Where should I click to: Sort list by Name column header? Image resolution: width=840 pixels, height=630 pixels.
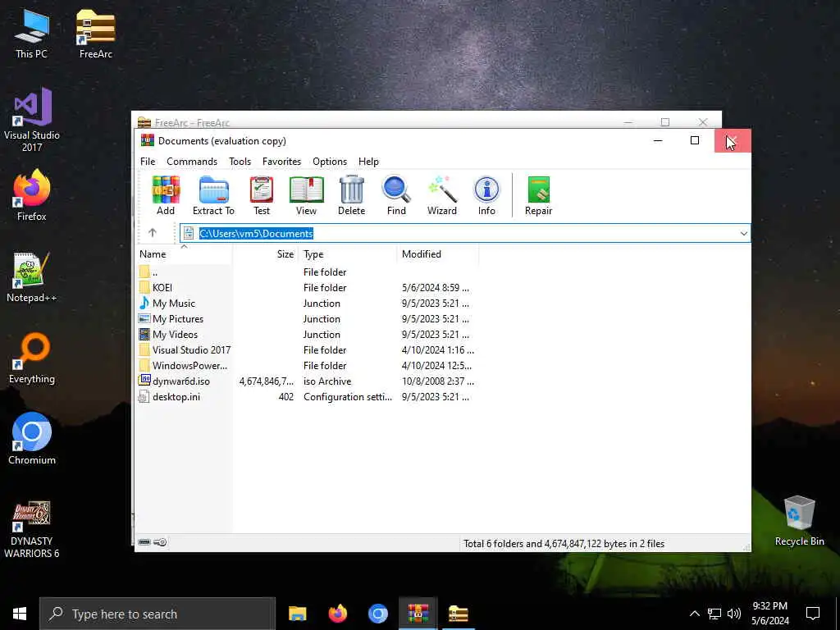pyautogui.click(x=184, y=254)
